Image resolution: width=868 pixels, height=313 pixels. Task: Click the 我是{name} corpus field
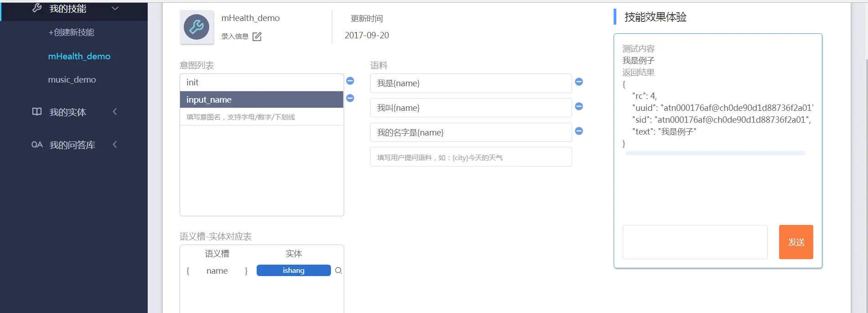[471, 83]
